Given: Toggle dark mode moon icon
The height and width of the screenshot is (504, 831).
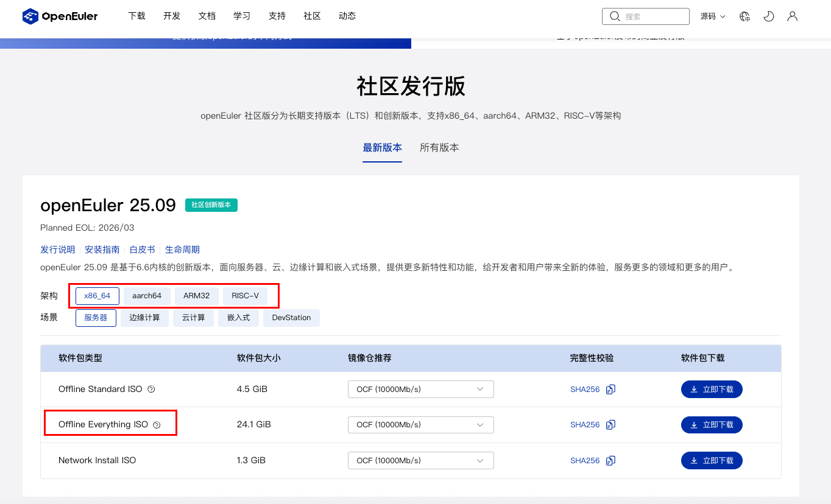Looking at the screenshot, I should click(769, 16).
